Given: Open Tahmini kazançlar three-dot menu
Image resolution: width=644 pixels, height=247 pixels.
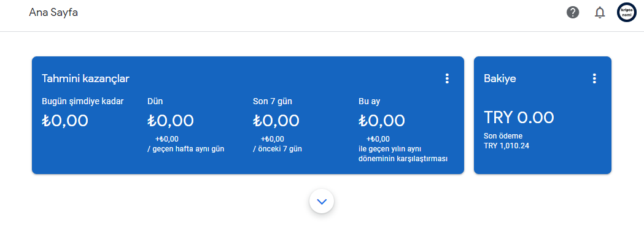Looking at the screenshot, I should click(447, 78).
